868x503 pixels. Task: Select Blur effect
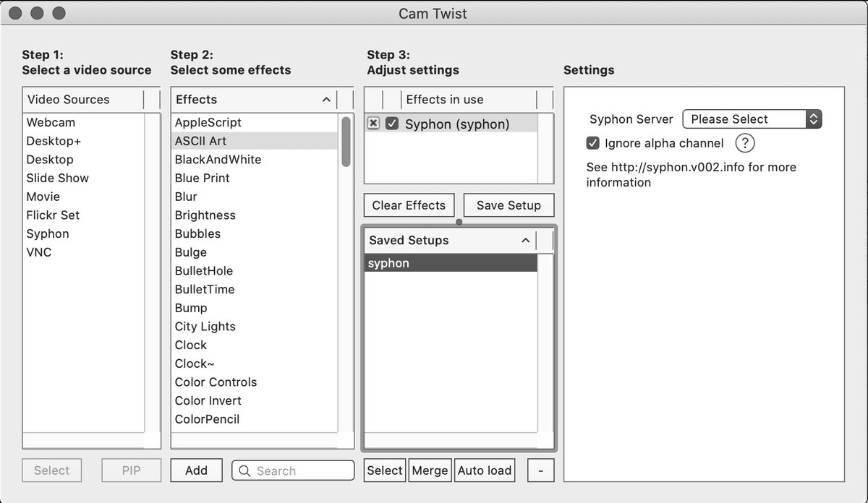[255, 197]
